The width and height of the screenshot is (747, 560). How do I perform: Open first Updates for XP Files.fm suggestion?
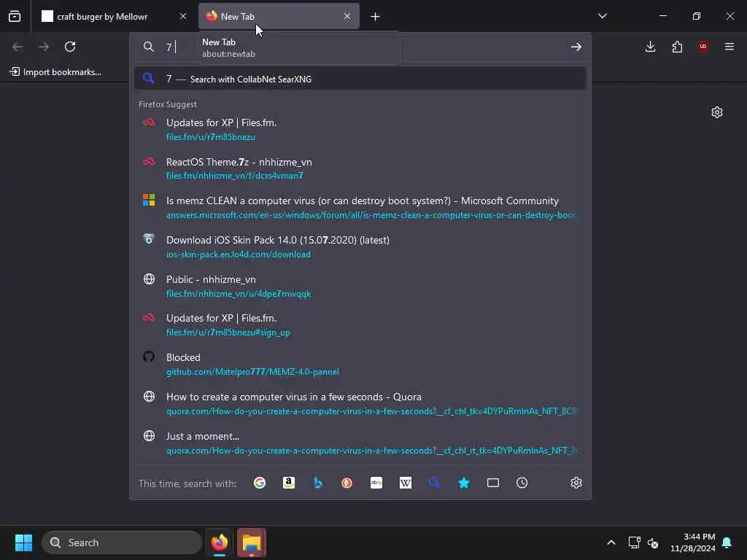point(360,130)
